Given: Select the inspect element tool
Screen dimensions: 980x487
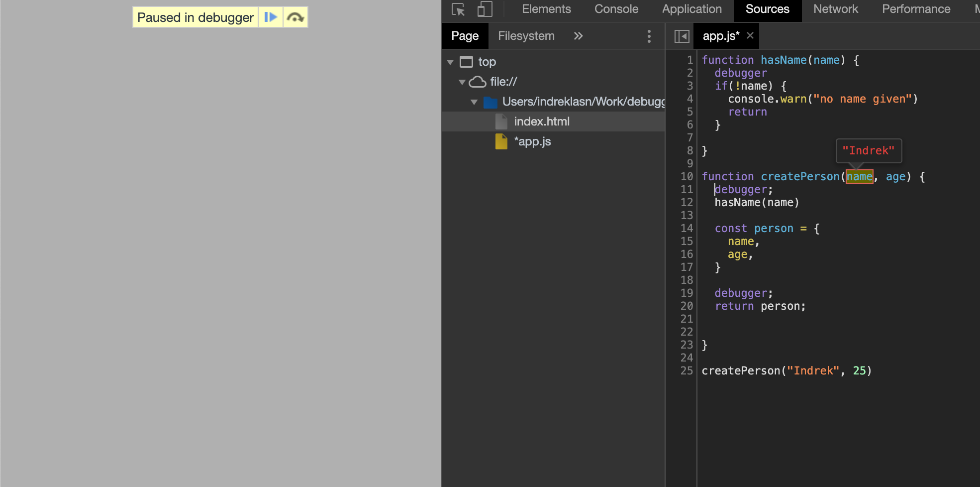Looking at the screenshot, I should click(x=458, y=9).
